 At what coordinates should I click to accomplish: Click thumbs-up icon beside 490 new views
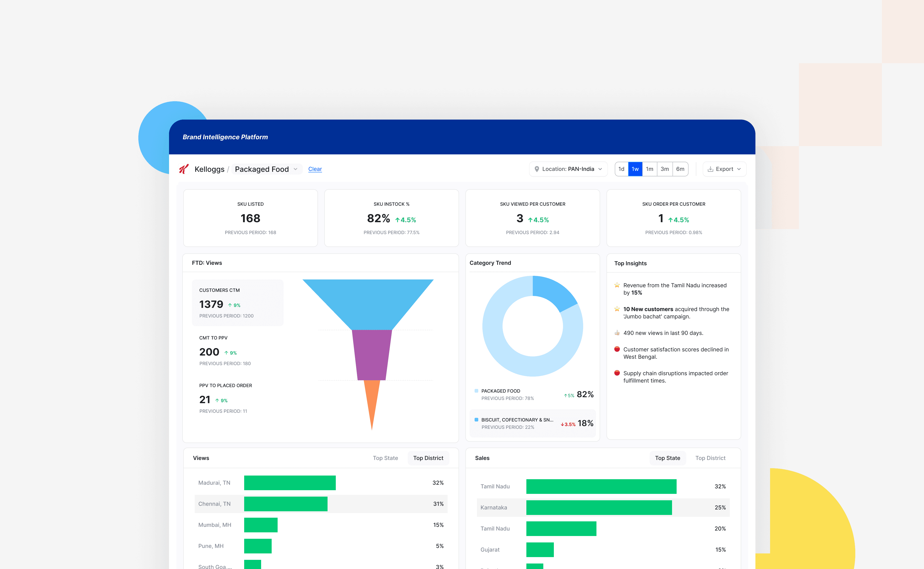coord(617,333)
